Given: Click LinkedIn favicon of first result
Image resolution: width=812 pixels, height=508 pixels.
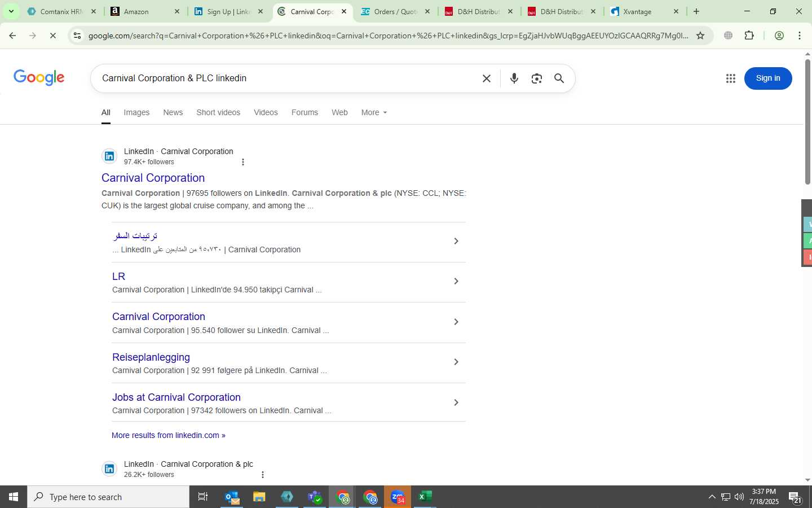Looking at the screenshot, I should click(x=109, y=156).
